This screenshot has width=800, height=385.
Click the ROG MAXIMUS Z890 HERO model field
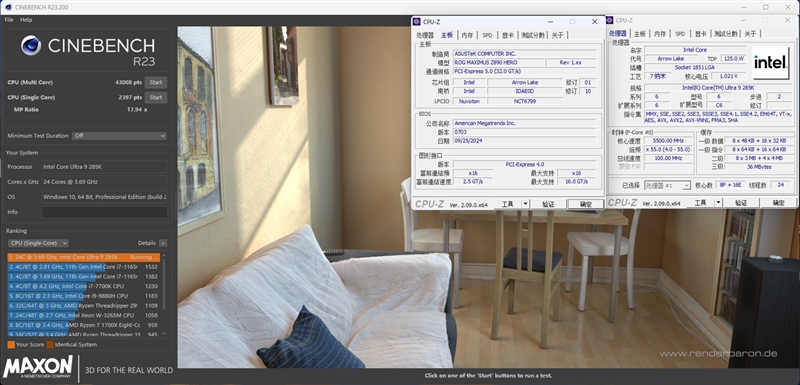coord(497,62)
